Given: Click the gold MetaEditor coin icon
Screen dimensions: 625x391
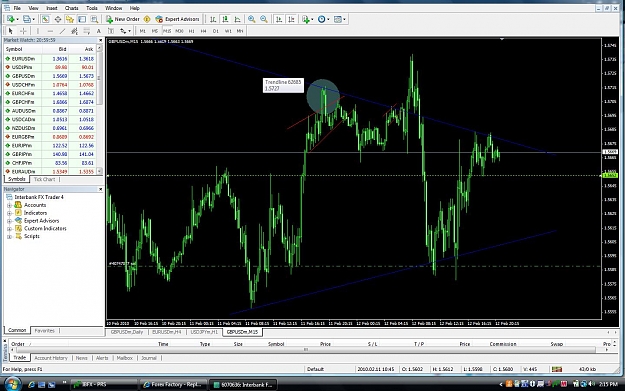Looking at the screenshot, I should coord(147,19).
